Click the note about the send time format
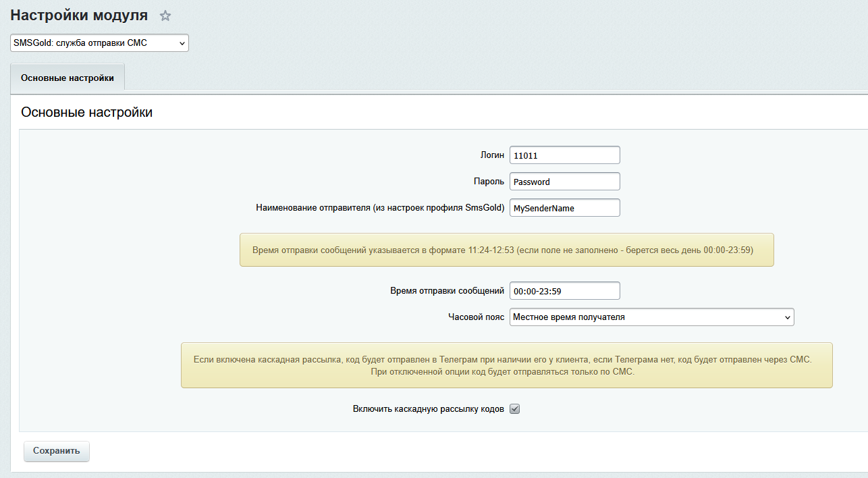 (506, 250)
